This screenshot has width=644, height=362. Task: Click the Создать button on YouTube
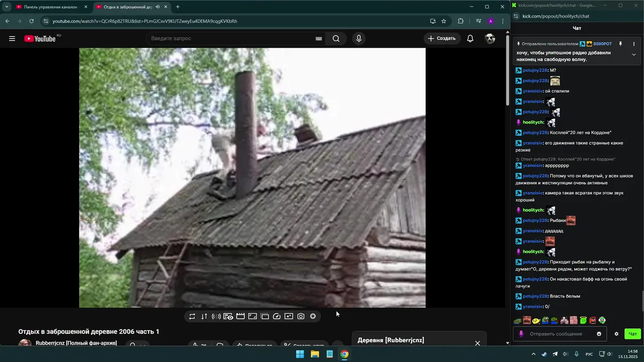(442, 39)
